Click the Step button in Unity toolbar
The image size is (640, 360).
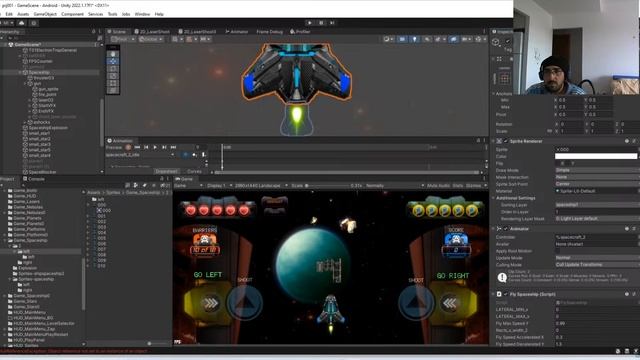click(332, 23)
